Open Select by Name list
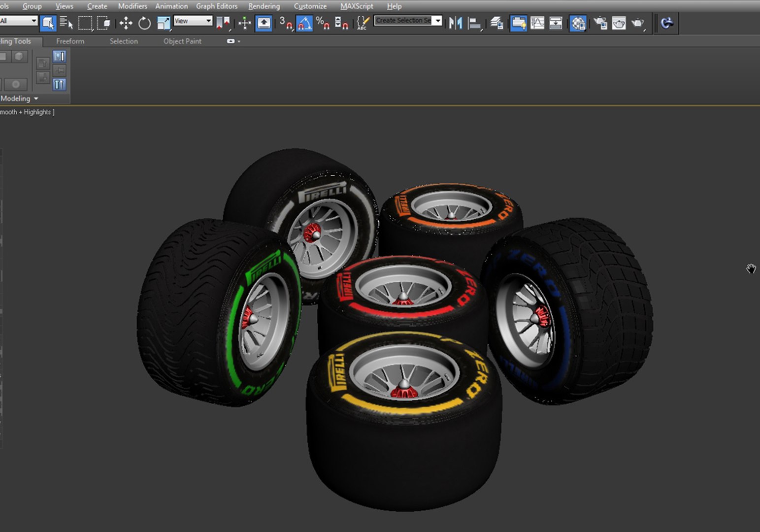 pyautogui.click(x=66, y=23)
